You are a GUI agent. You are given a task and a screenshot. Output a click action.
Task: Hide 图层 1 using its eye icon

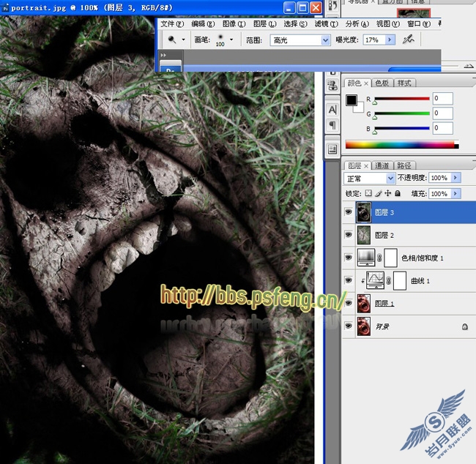click(349, 303)
